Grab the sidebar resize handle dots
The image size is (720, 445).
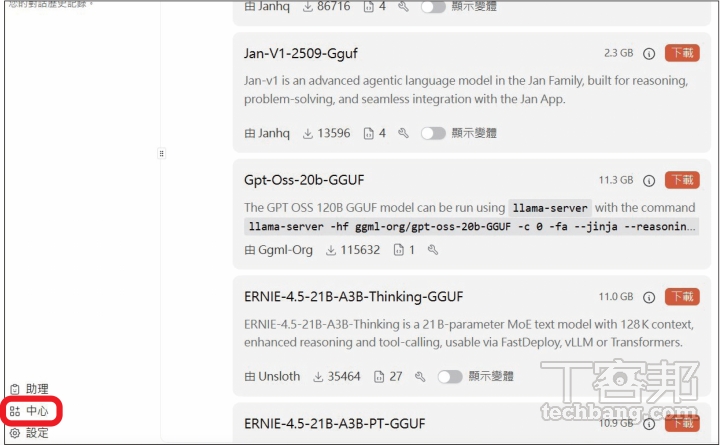[161, 153]
